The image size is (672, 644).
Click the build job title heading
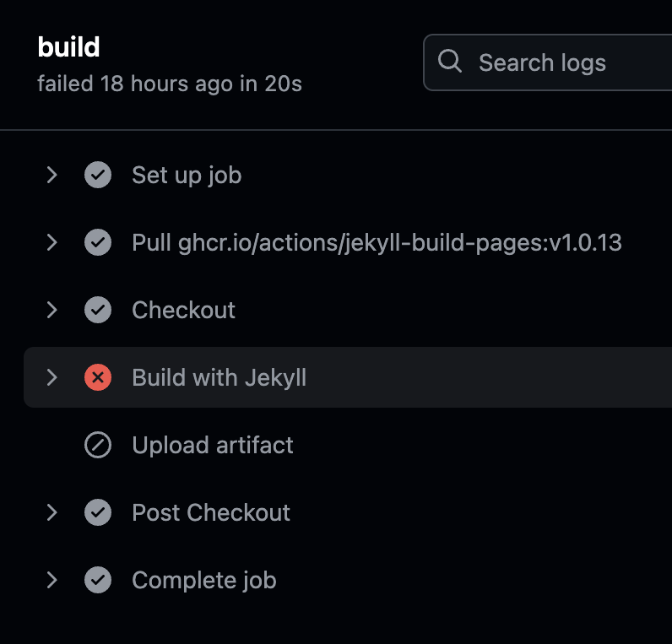(x=68, y=47)
